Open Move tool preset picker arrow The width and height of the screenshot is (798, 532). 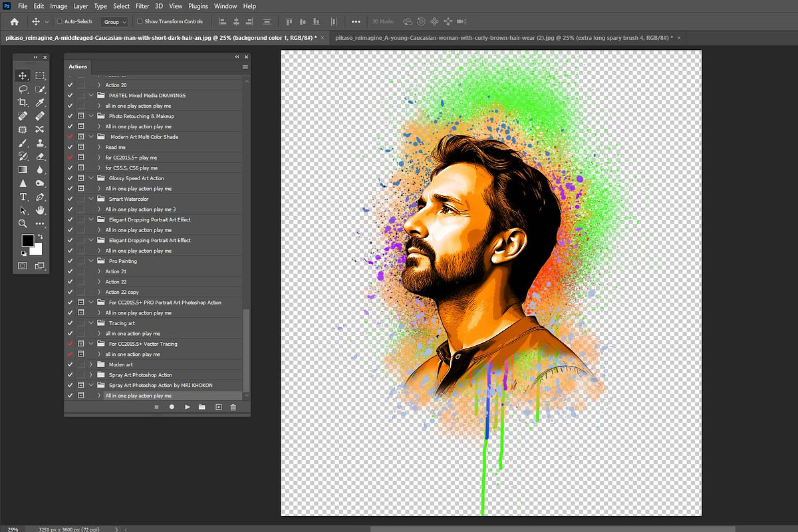pos(47,21)
